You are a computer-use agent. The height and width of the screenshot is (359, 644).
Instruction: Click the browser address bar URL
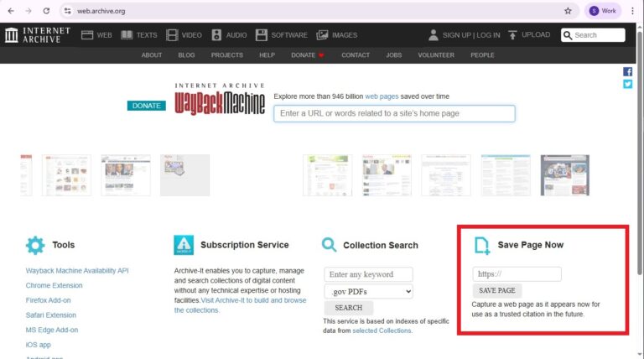tap(101, 11)
